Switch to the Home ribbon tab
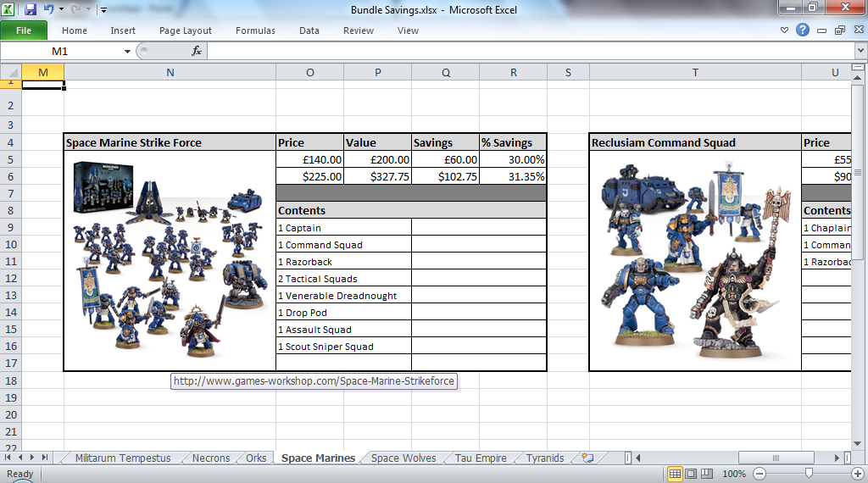 [x=75, y=31]
